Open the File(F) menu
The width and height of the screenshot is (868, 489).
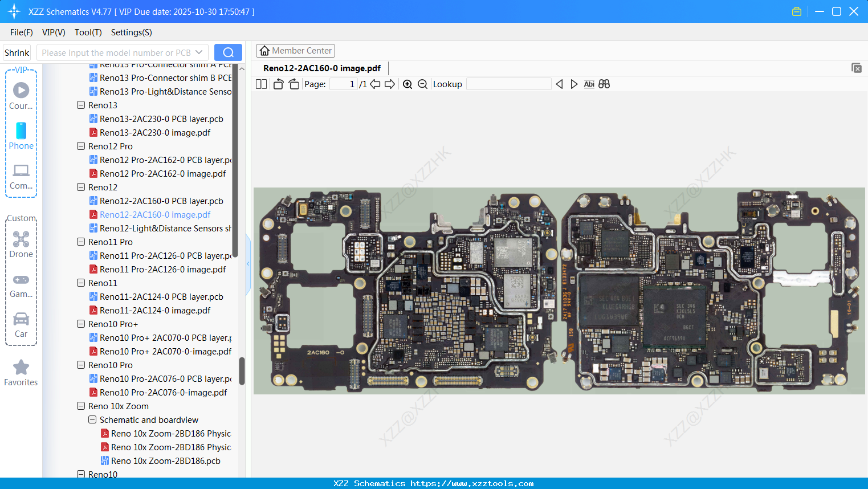coord(22,32)
